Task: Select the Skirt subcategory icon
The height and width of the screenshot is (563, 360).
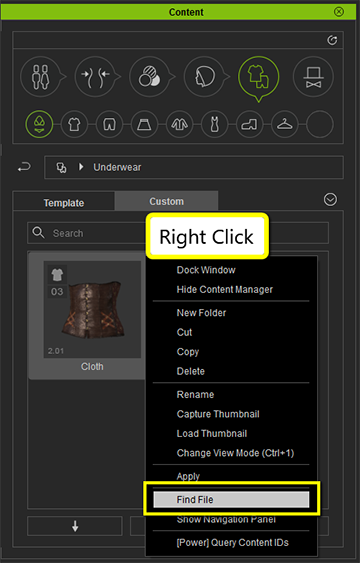Action: coord(144,125)
